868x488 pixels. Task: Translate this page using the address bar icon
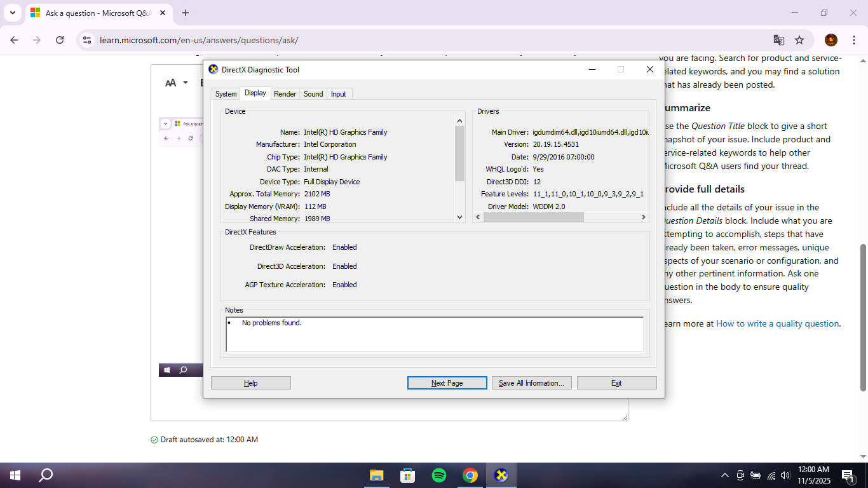pyautogui.click(x=779, y=40)
